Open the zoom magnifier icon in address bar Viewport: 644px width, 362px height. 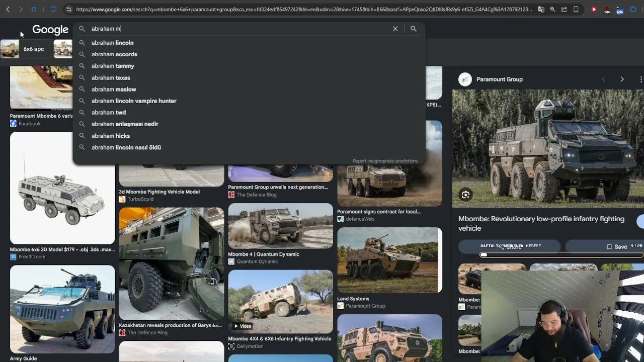(x=553, y=9)
